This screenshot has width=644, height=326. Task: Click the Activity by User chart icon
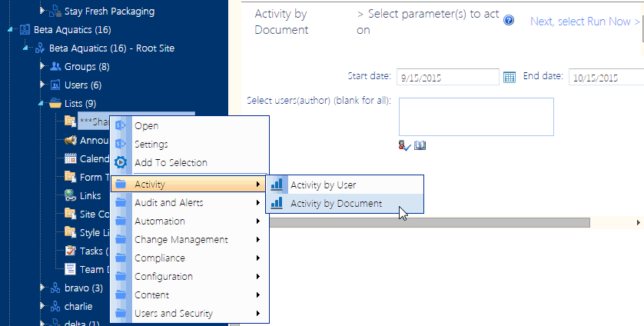click(x=277, y=185)
